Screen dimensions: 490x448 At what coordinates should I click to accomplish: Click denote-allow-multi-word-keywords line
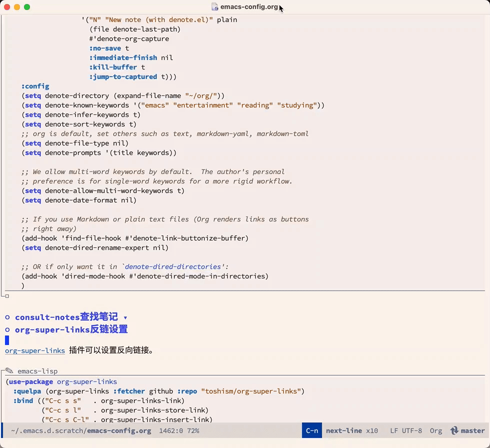click(x=103, y=191)
